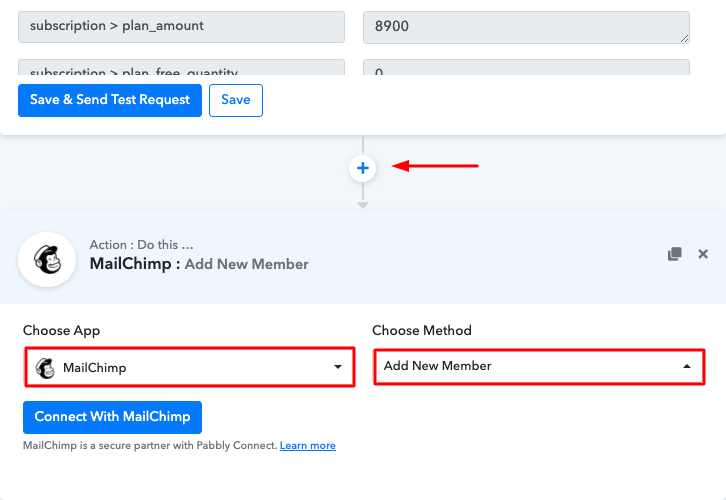
Task: Click the Action : Do this … label
Action: [141, 244]
